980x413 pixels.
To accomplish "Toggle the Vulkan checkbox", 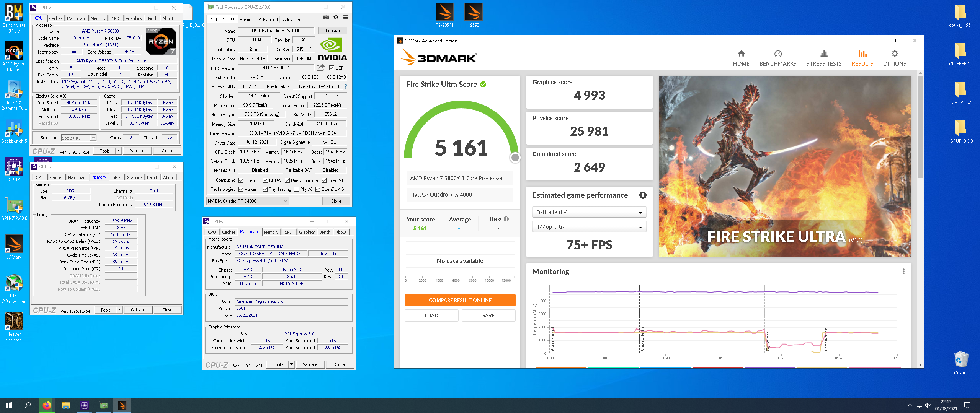I will pos(241,189).
